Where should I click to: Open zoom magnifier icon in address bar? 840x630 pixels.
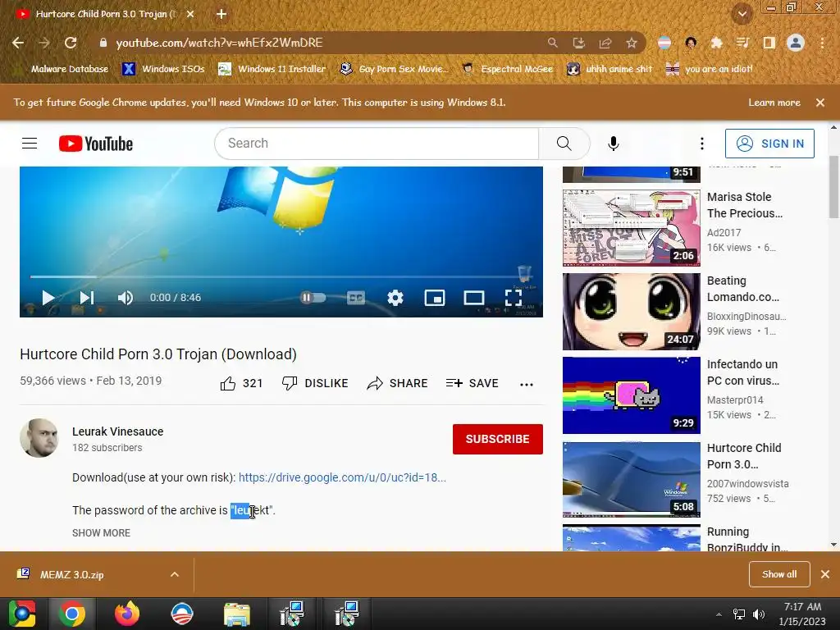pos(552,43)
